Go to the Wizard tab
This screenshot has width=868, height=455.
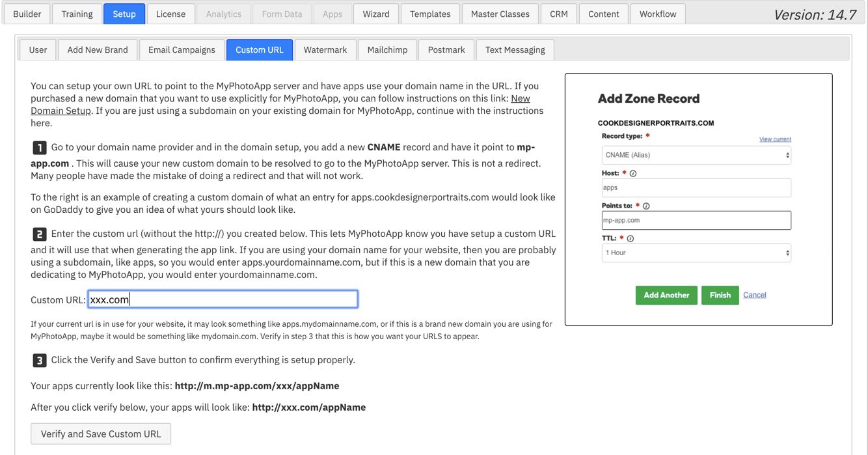tap(376, 14)
